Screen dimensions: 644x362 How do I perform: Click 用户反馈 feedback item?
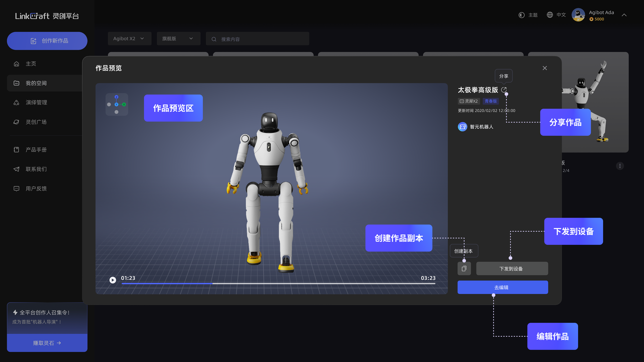click(36, 188)
